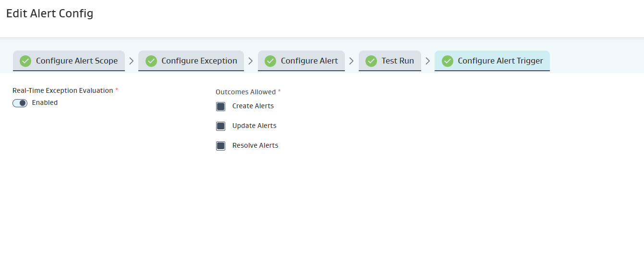The image size is (644, 255).
Task: Open the Configure Alert Scope step tab
Action: (x=77, y=61)
